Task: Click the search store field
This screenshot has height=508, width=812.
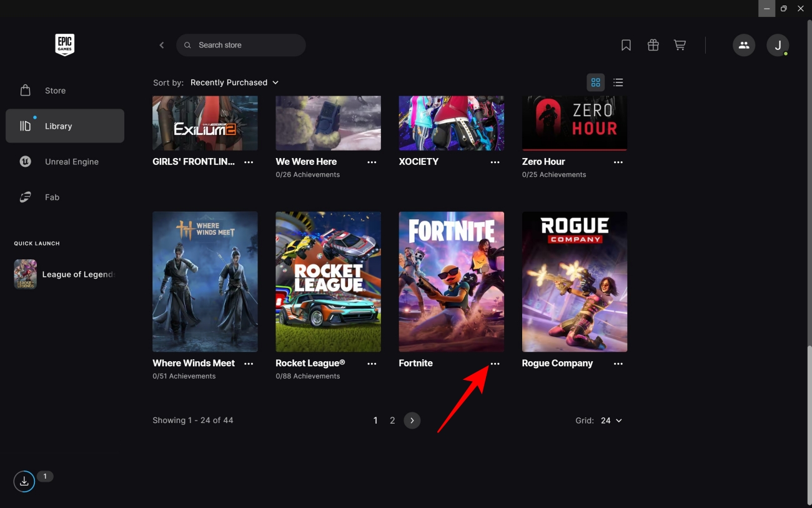Action: click(x=241, y=45)
